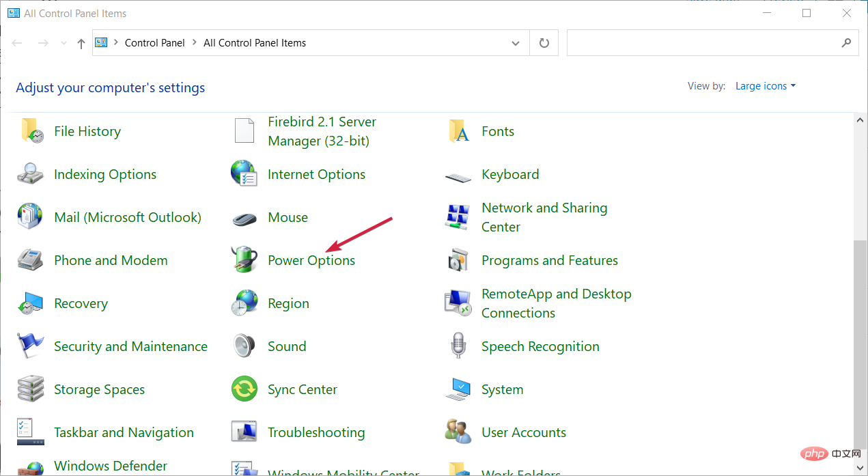Screen dimensions: 868x476
Task: Click the Mouse icon
Action: (x=244, y=218)
